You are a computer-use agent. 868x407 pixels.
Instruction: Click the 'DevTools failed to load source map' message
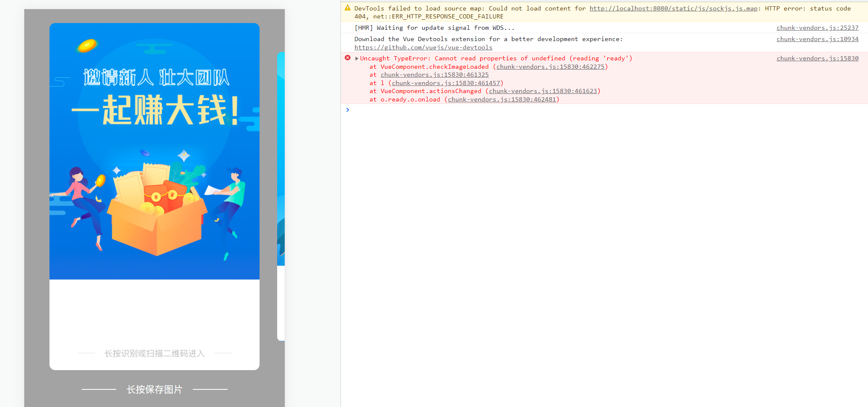tap(603, 12)
